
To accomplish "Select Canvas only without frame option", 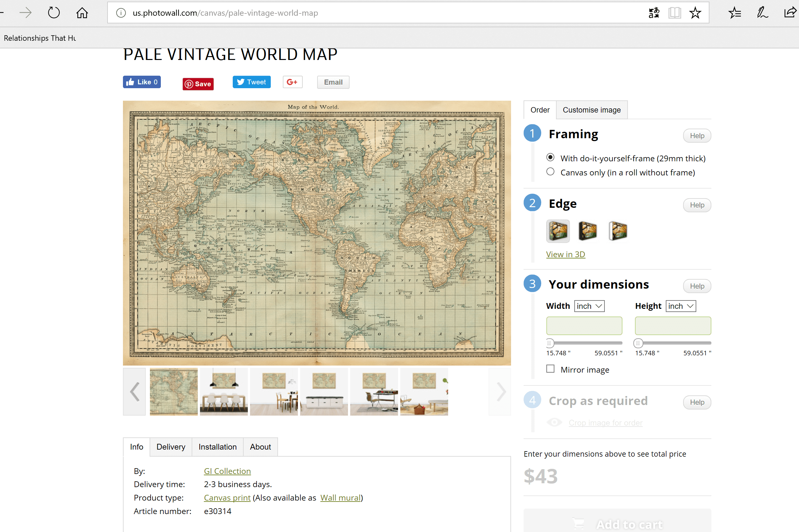I will (x=551, y=172).
